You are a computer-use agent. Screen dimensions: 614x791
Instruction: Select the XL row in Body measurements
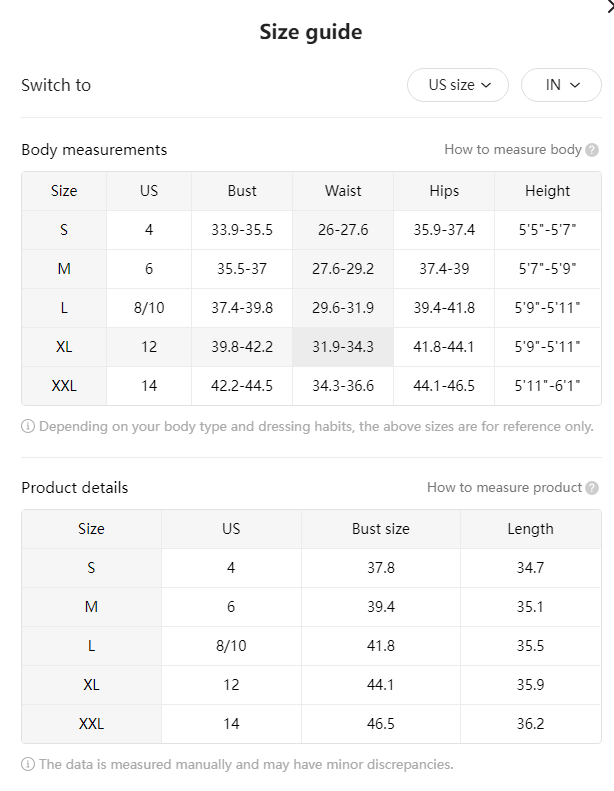pos(311,347)
